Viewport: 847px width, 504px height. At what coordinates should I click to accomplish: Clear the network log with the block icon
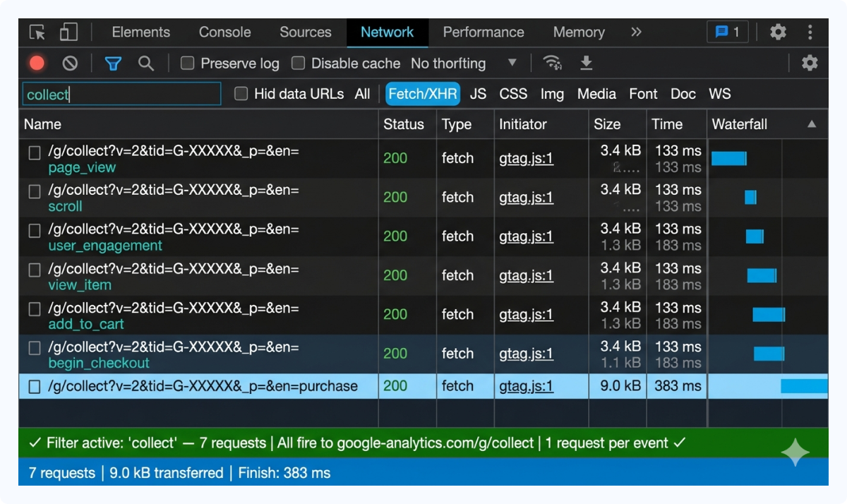(x=70, y=64)
